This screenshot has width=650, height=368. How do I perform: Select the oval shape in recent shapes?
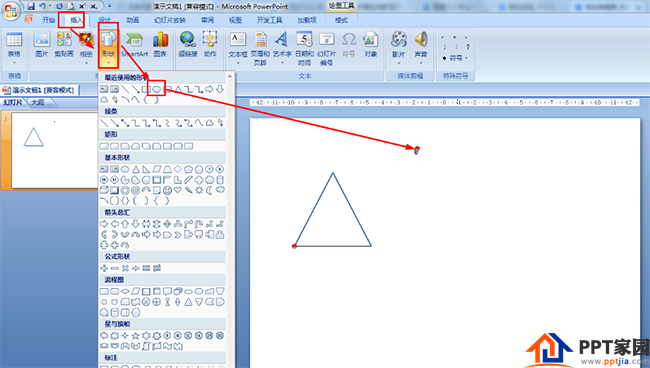156,89
